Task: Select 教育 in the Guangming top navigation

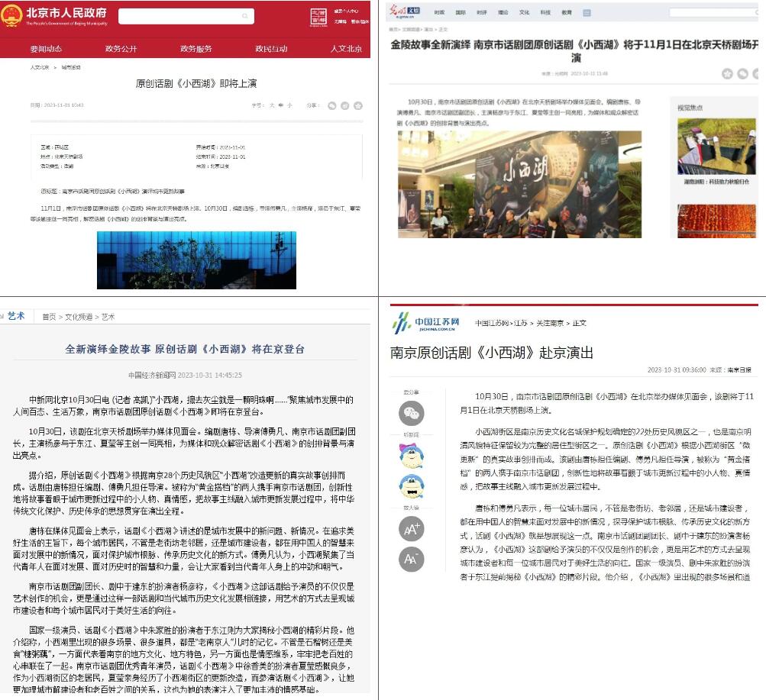Action: [x=567, y=13]
